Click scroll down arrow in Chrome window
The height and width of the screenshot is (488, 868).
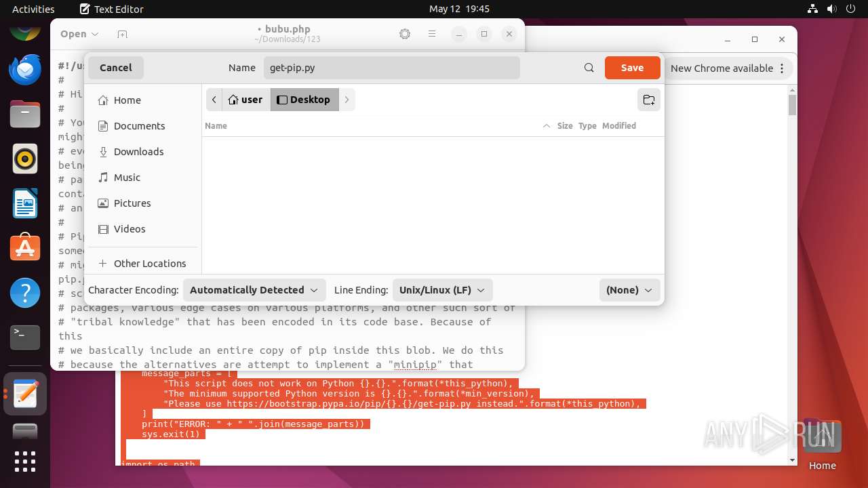pos(793,460)
